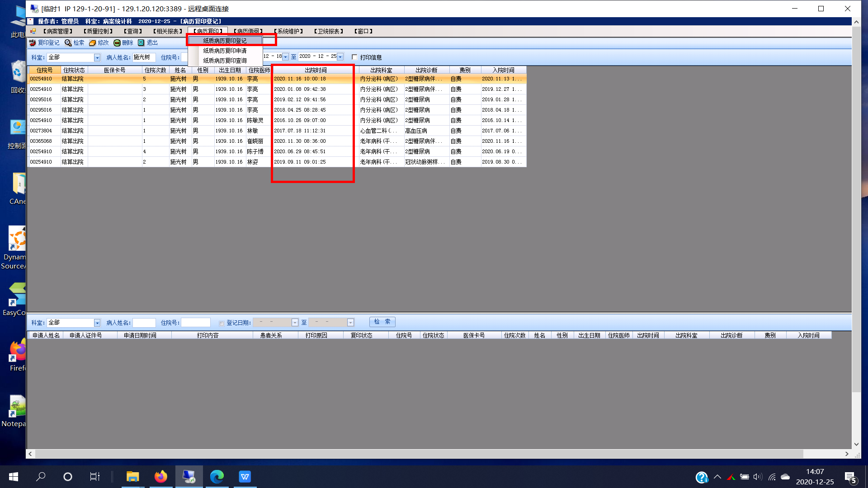Screen dimensions: 868x488
Task: Click the lower 病人姓名 input field
Action: 144,323
